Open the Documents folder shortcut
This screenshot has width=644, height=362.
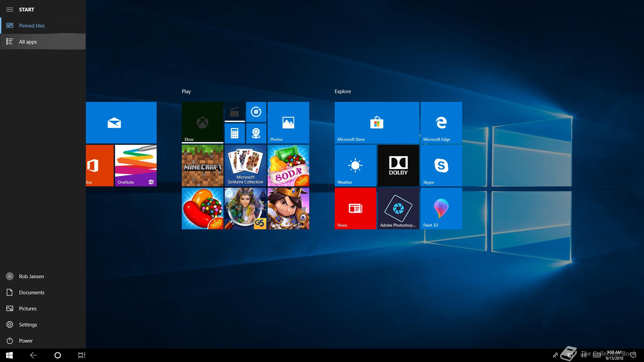[x=43, y=292]
